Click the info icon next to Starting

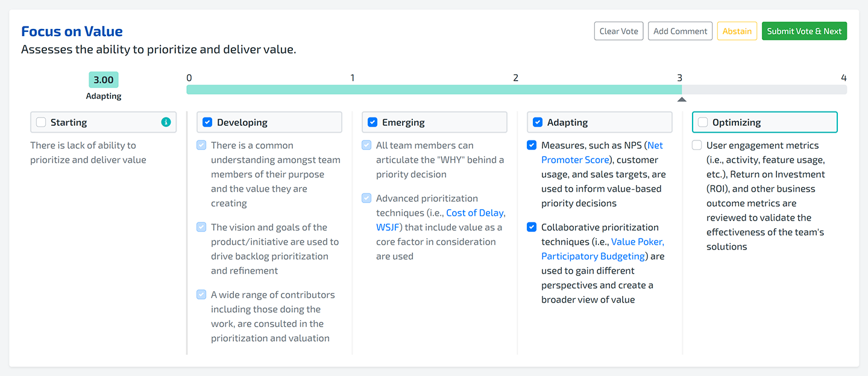pyautogui.click(x=166, y=122)
